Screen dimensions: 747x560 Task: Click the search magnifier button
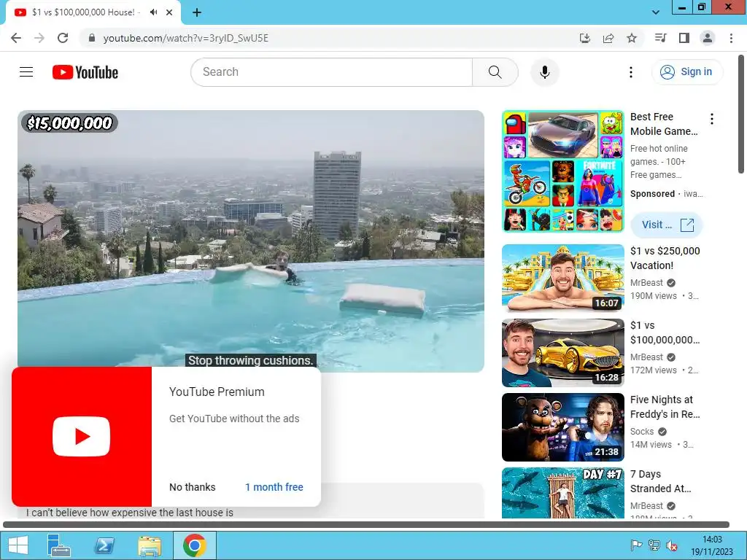(495, 72)
